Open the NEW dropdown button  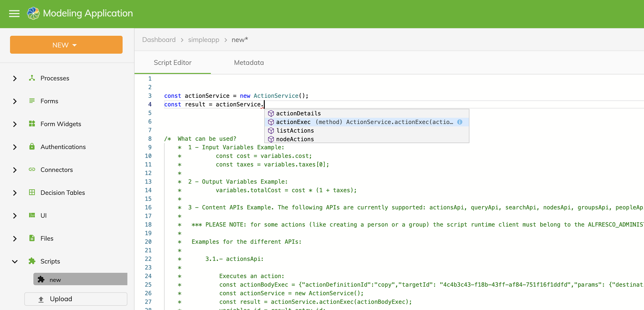66,45
